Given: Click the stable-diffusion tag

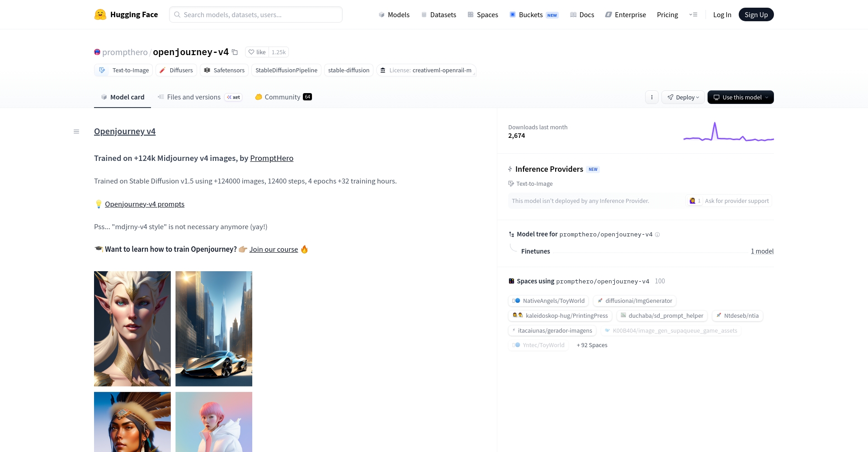Looking at the screenshot, I should tap(349, 70).
